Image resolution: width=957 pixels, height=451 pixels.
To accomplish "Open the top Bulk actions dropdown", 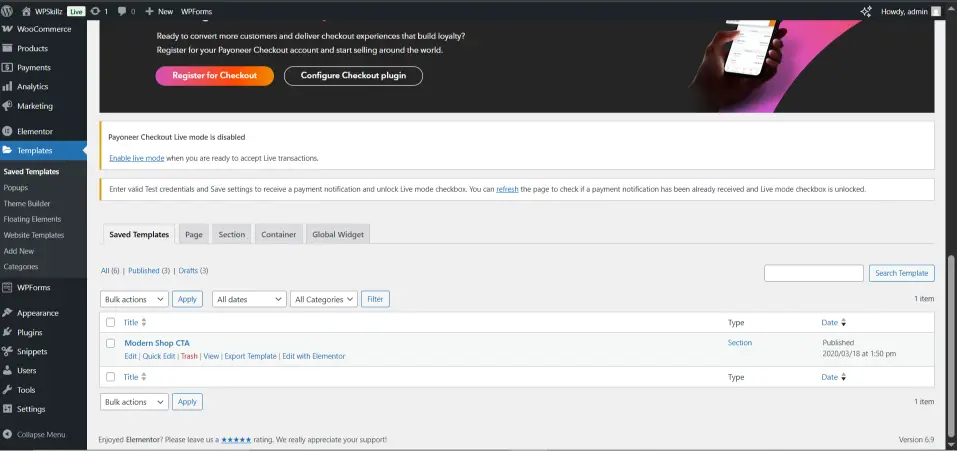I will [x=134, y=299].
